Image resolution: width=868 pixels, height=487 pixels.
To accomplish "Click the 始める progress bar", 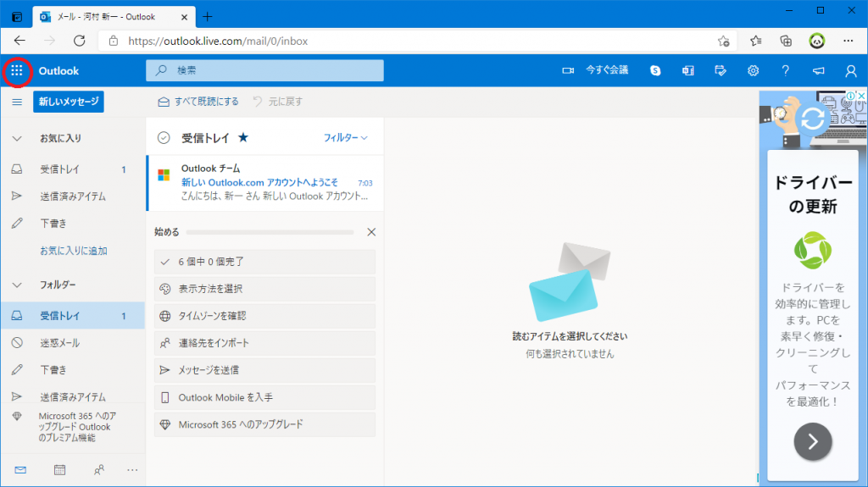I will [x=270, y=232].
